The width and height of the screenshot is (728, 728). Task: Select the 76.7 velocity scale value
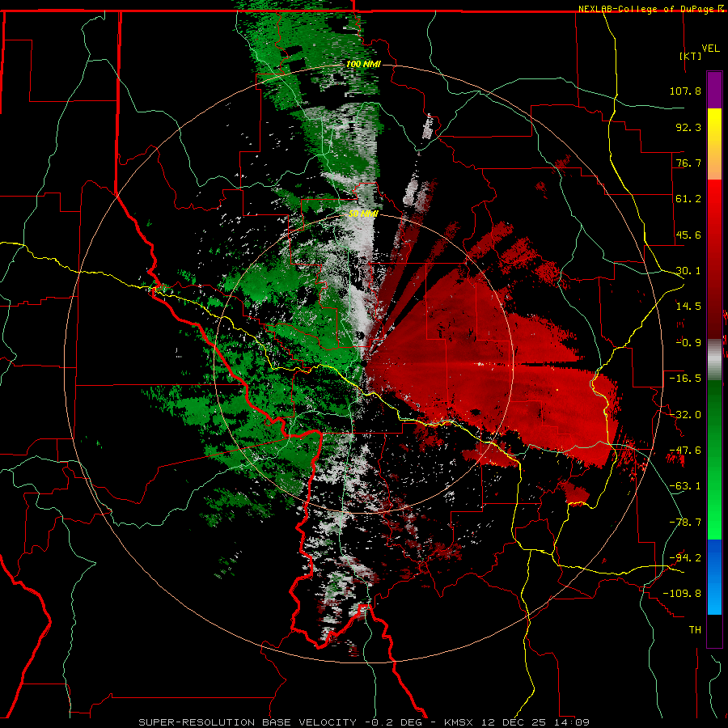click(x=688, y=163)
